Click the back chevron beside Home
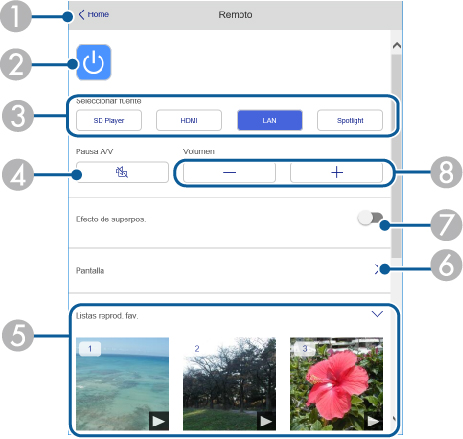Viewport: 463px width, 439px height. click(81, 15)
